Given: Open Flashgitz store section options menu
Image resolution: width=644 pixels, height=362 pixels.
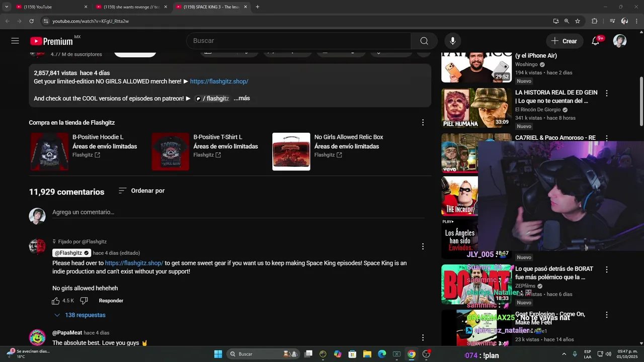Looking at the screenshot, I should click(423, 123).
